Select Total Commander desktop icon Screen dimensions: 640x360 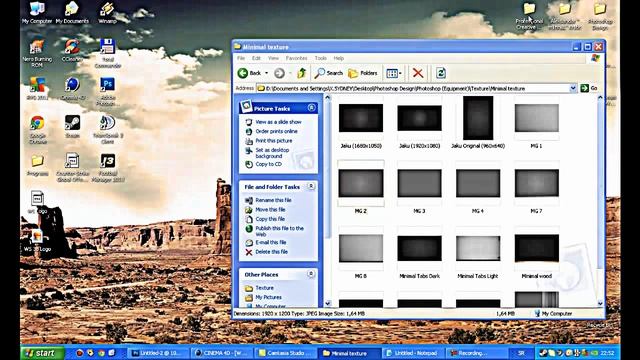(107, 53)
